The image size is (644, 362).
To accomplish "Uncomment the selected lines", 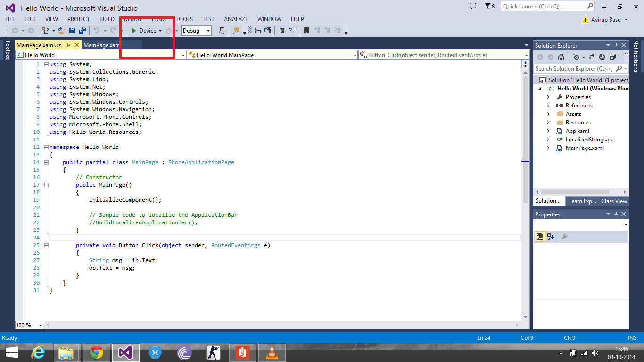I will click(292, 31).
